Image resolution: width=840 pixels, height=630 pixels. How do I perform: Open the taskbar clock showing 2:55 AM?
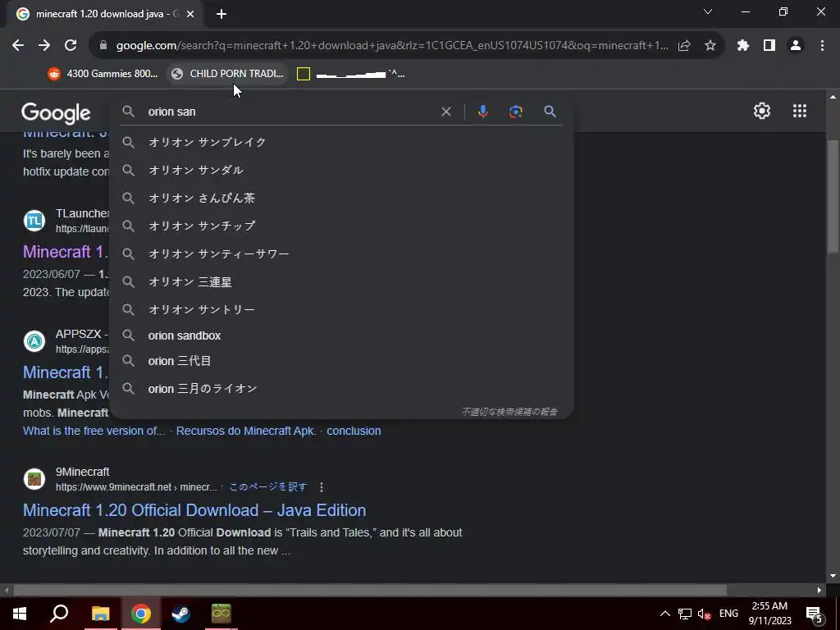click(x=769, y=614)
